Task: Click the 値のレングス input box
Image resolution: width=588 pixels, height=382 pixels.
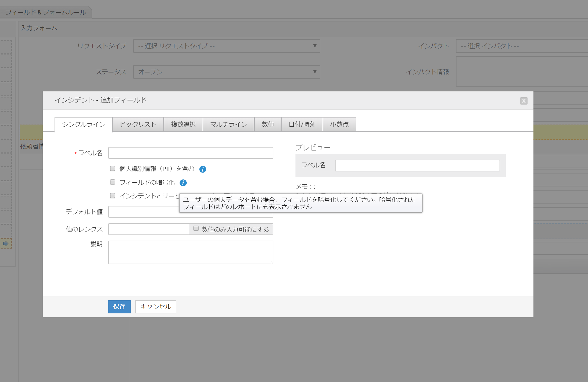Action: pyautogui.click(x=149, y=229)
